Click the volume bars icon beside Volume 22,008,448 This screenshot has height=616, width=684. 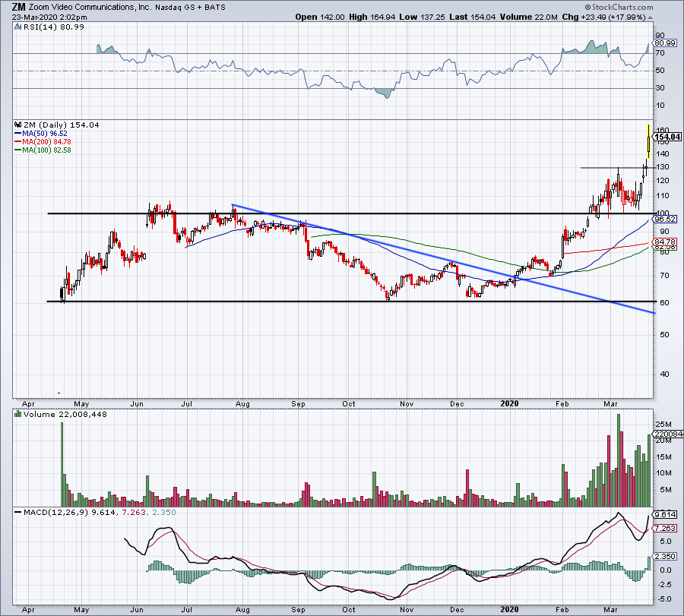click(x=18, y=414)
